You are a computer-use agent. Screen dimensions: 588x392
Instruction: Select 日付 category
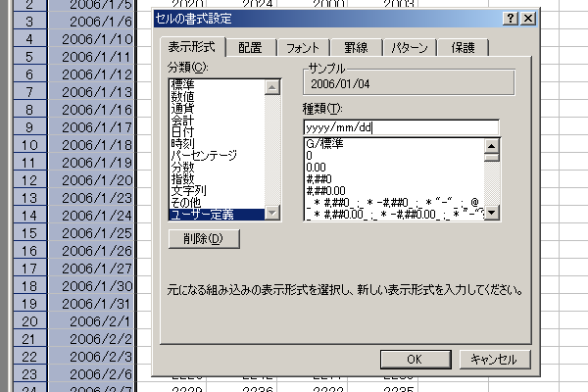pos(218,131)
